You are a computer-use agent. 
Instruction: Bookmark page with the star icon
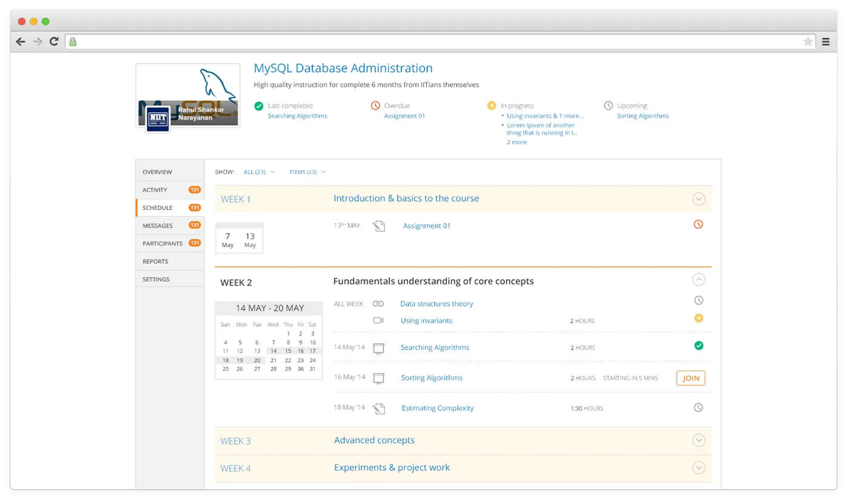pyautogui.click(x=808, y=42)
